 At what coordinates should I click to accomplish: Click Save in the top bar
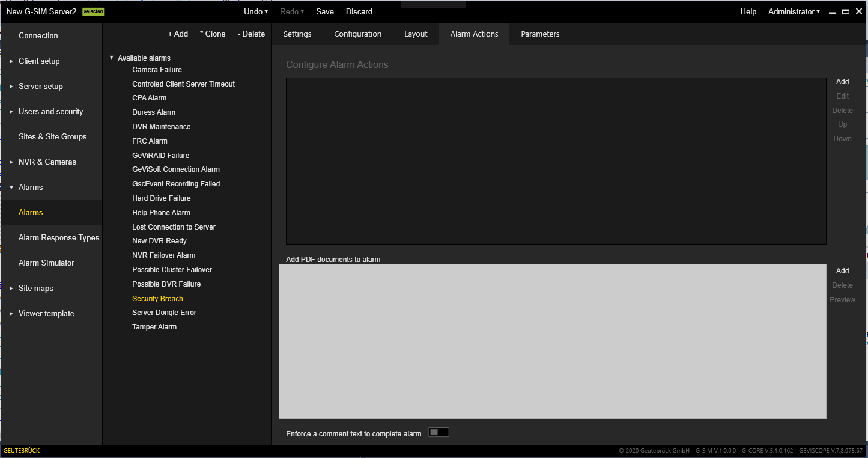pyautogui.click(x=325, y=11)
